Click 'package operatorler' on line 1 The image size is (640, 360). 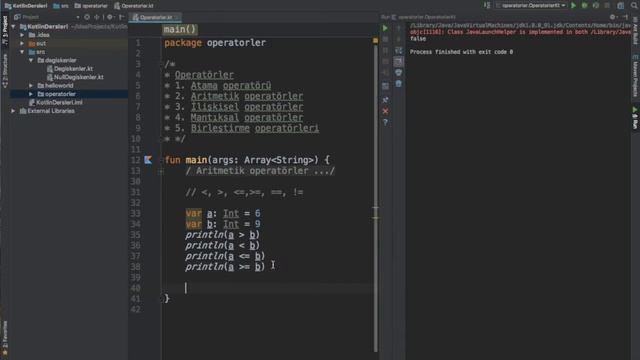[215, 43]
